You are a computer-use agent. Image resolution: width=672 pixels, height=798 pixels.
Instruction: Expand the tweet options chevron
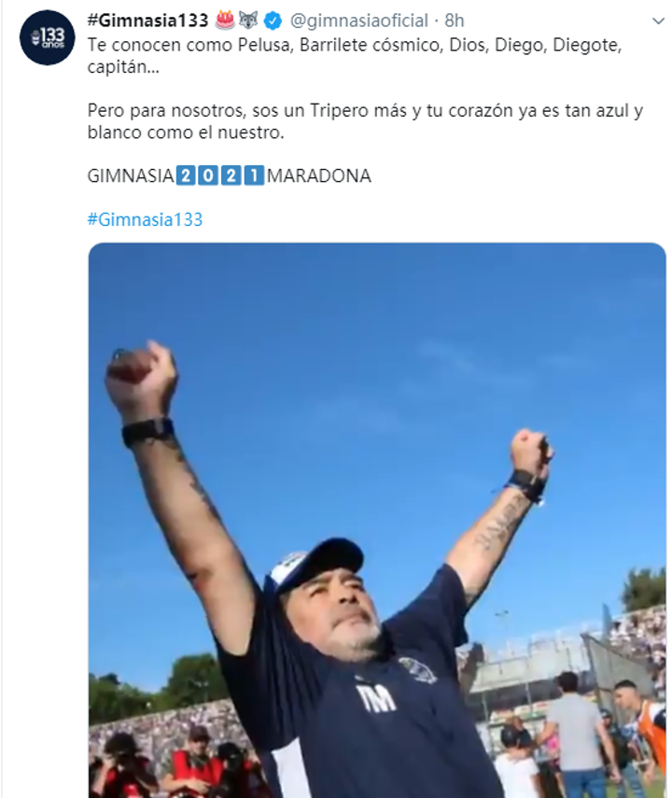tap(659, 21)
